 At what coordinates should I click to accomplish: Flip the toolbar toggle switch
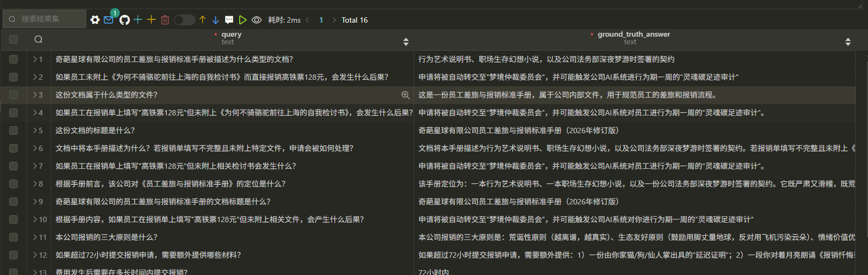tap(184, 20)
